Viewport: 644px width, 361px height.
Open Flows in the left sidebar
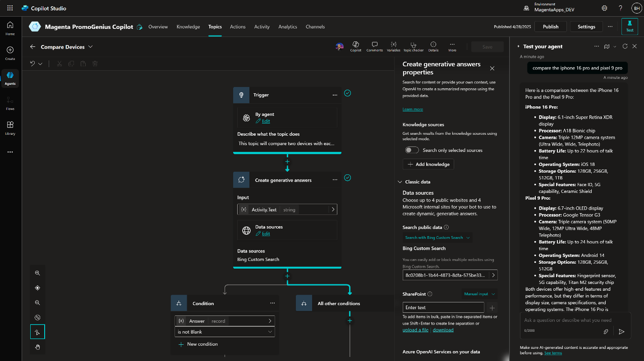click(x=10, y=103)
